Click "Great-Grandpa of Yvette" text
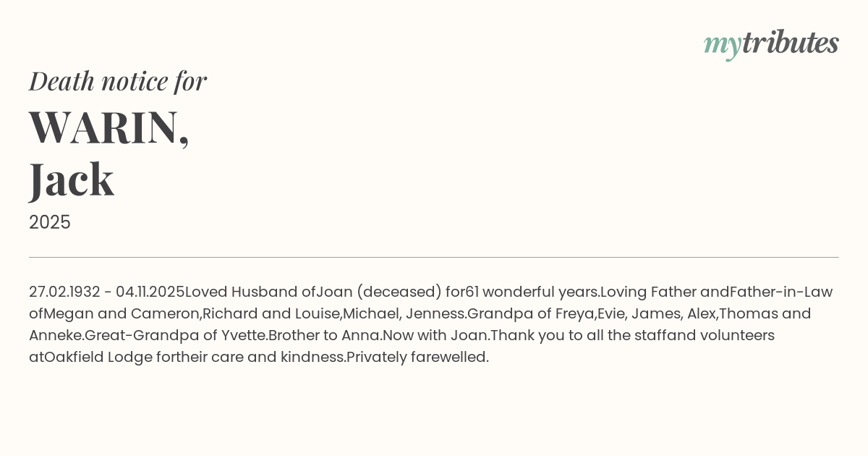The image size is (868, 456). [175, 335]
